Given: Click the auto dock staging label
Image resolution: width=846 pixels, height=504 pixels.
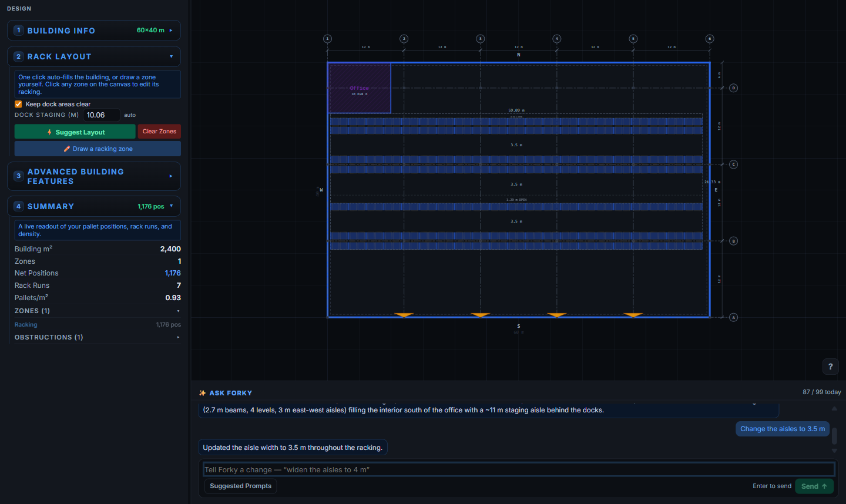Looking at the screenshot, I should (130, 115).
